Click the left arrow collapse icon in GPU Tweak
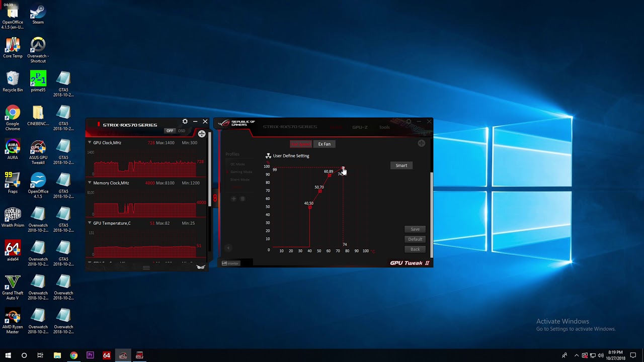The width and height of the screenshot is (644, 362). click(228, 248)
